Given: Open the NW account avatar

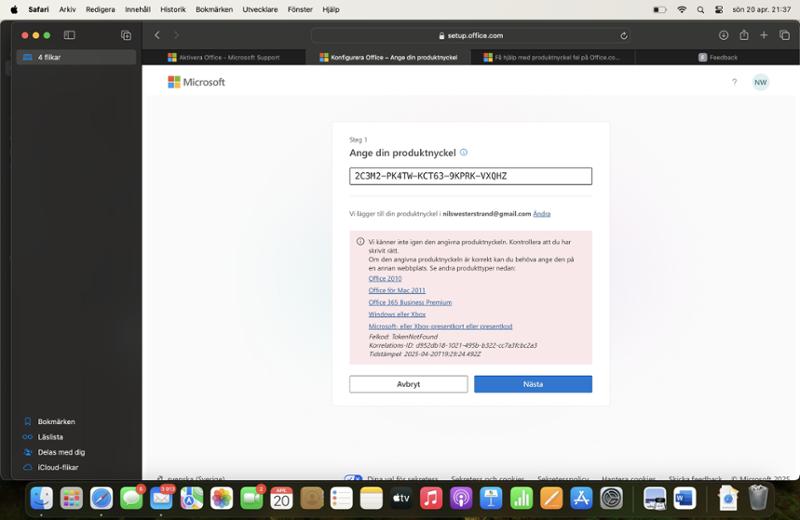Looking at the screenshot, I should (x=760, y=82).
